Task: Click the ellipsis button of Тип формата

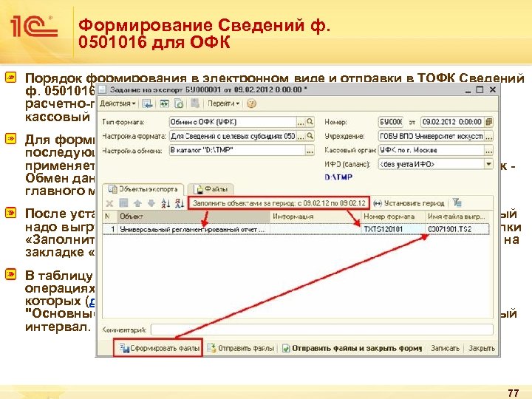Action: point(301,122)
